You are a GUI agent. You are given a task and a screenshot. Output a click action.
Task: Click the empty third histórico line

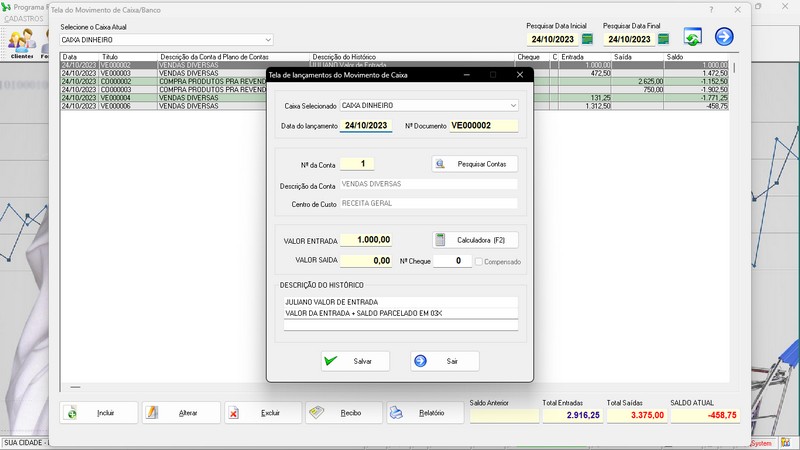coord(401,325)
